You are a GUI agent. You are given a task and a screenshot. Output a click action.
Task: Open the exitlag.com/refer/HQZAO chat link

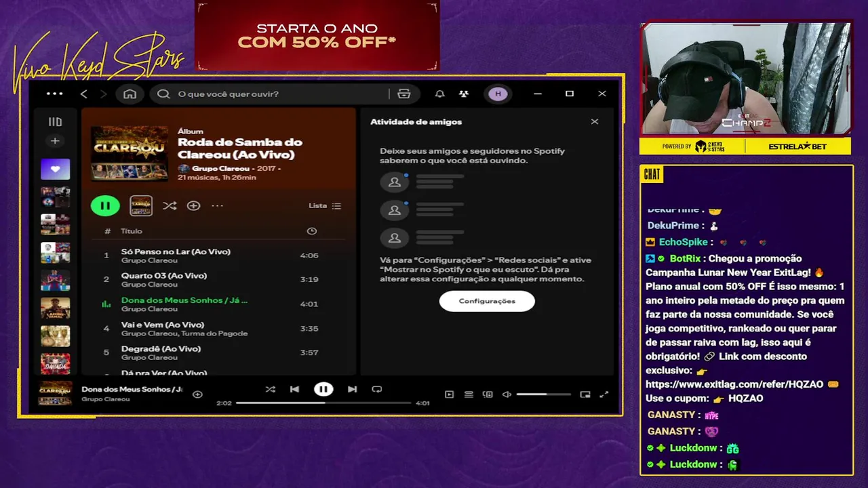tap(734, 384)
